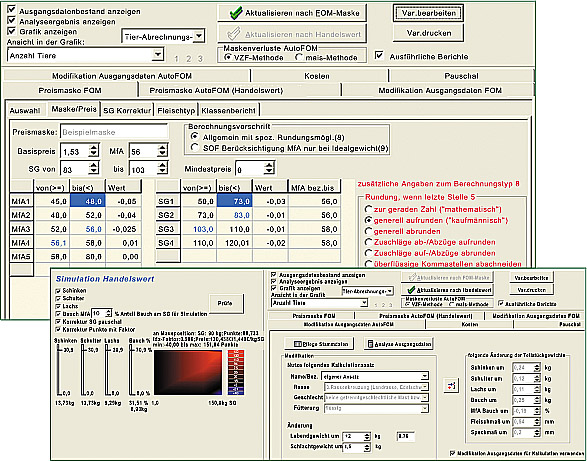The width and height of the screenshot is (587, 461).
Task: Toggle the Lachs checkbox under Simulation Handelswert
Action: pyautogui.click(x=58, y=306)
